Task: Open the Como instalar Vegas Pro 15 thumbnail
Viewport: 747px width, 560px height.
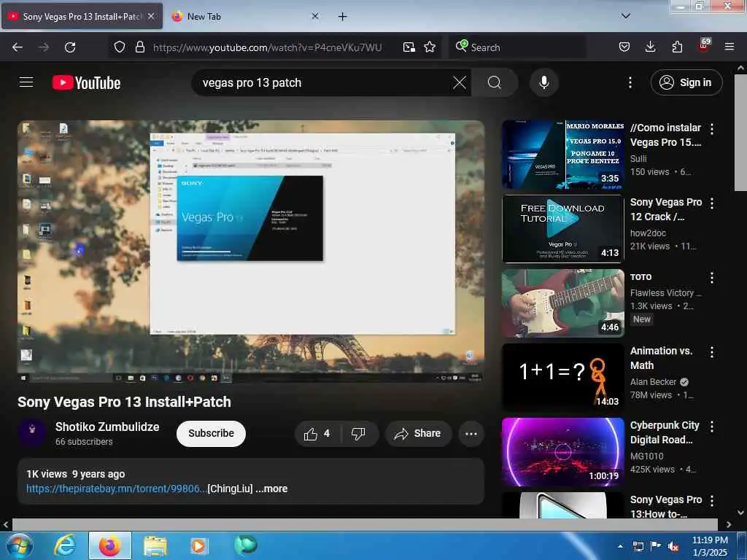Action: point(563,155)
